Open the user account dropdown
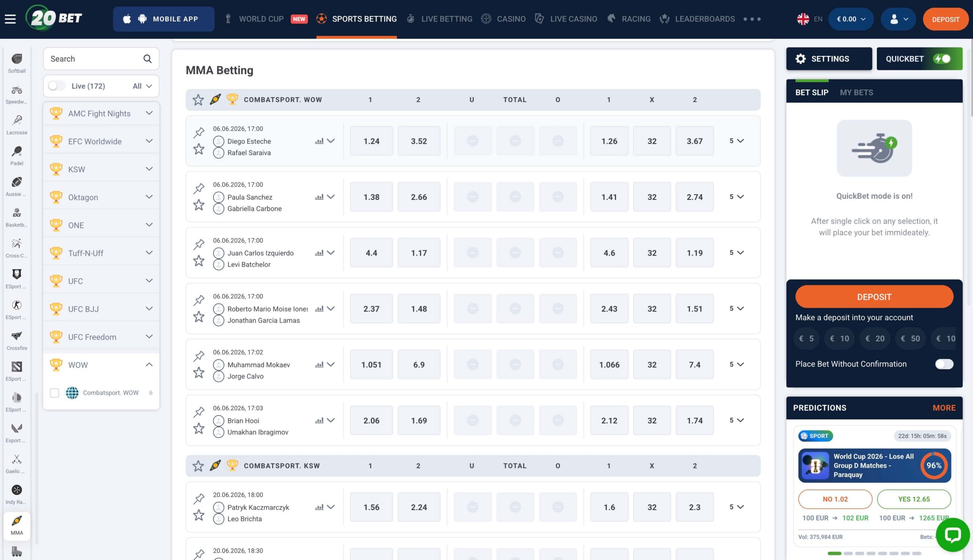Image resolution: width=973 pixels, height=560 pixels. (899, 19)
